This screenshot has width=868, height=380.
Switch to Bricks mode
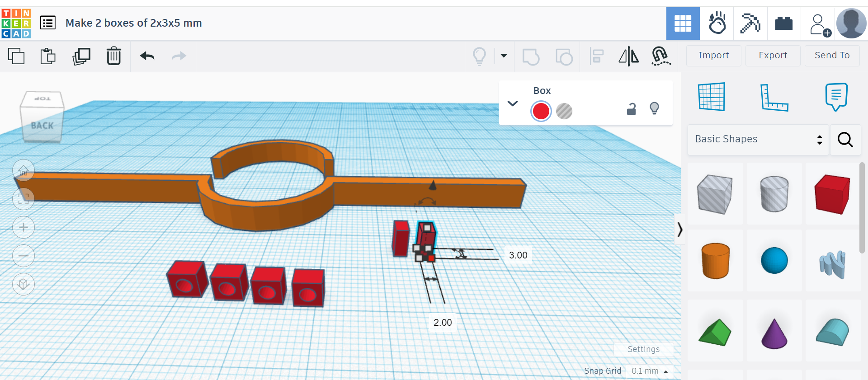point(784,23)
